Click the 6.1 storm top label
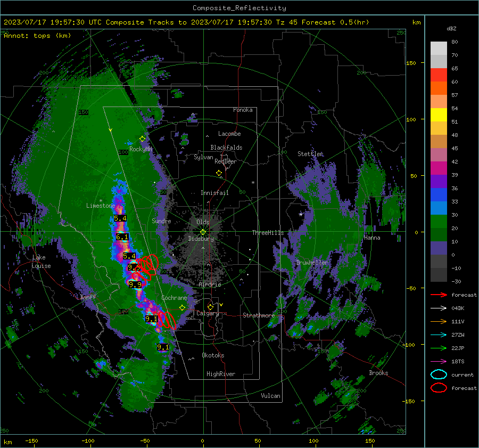This screenshot has height=448, width=479. [x=122, y=237]
